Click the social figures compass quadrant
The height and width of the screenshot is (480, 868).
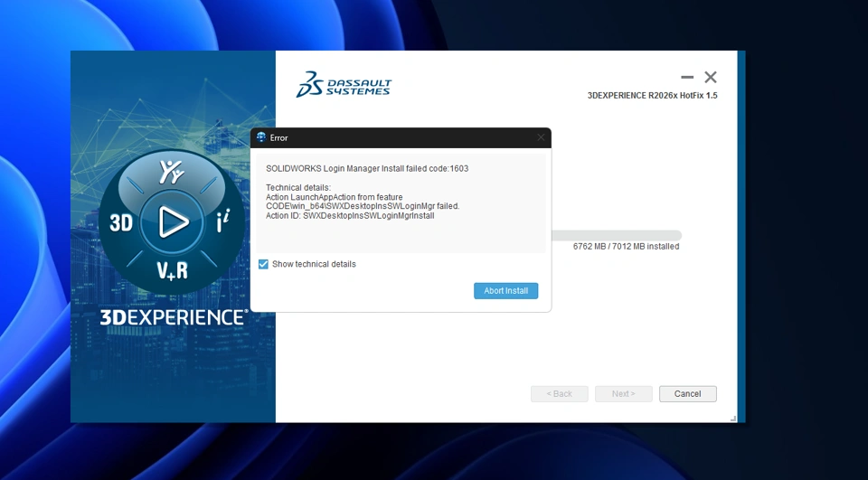pyautogui.click(x=172, y=172)
